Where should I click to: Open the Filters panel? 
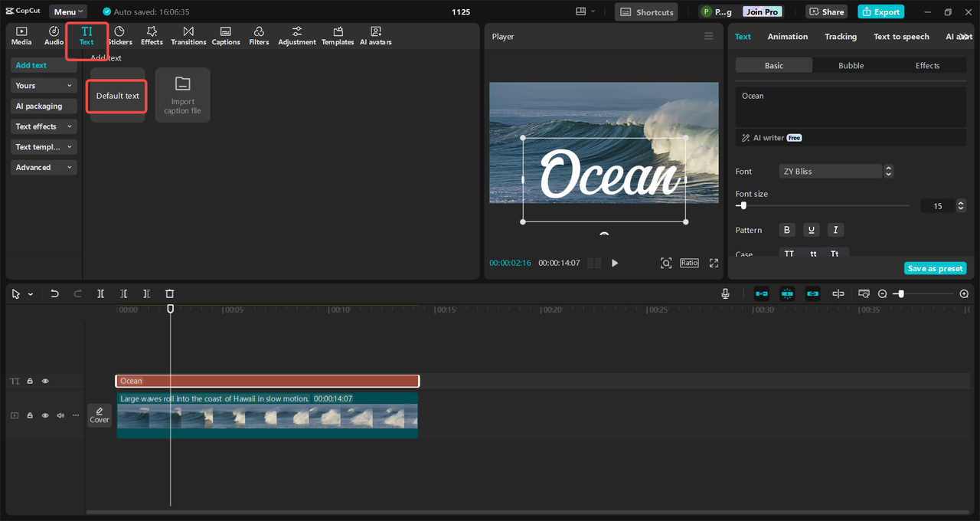(259, 36)
